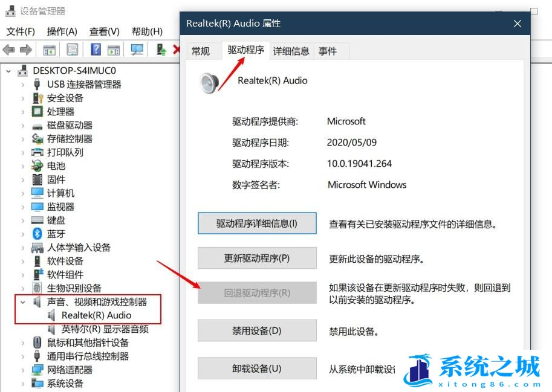This screenshot has height=392, width=552.
Task: Expand the 处理器 category
Action: click(x=23, y=112)
